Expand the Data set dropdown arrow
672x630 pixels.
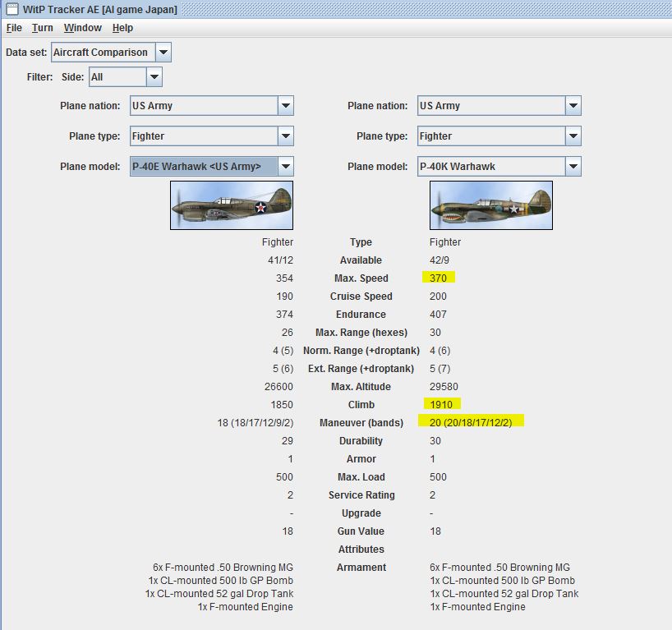[x=163, y=53]
